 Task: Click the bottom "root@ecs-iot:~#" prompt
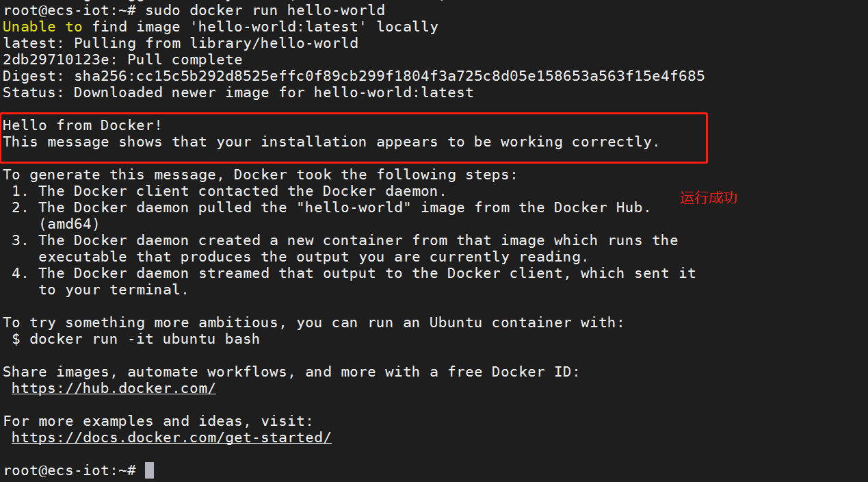(69, 470)
